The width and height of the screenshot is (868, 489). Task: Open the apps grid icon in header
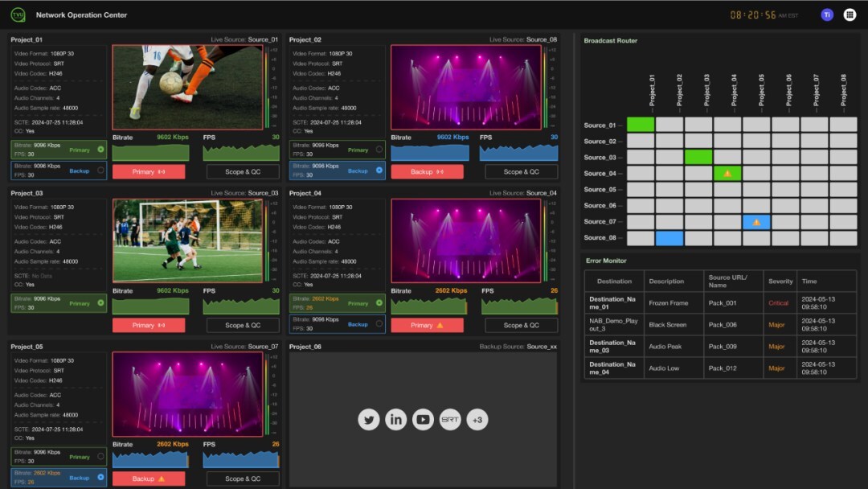[x=850, y=14]
